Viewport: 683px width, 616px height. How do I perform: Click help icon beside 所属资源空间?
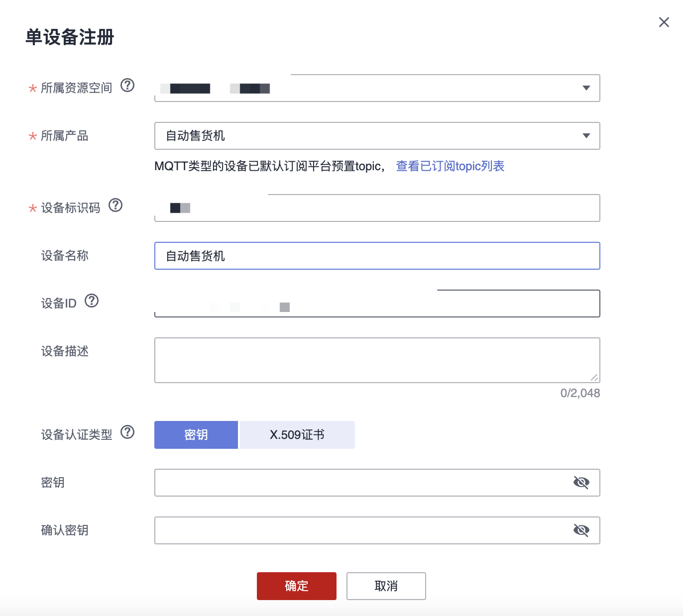[127, 86]
